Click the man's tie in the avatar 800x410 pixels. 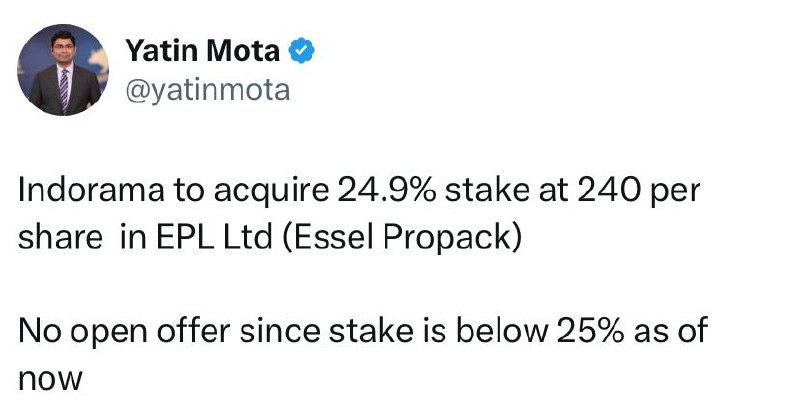pyautogui.click(x=64, y=89)
